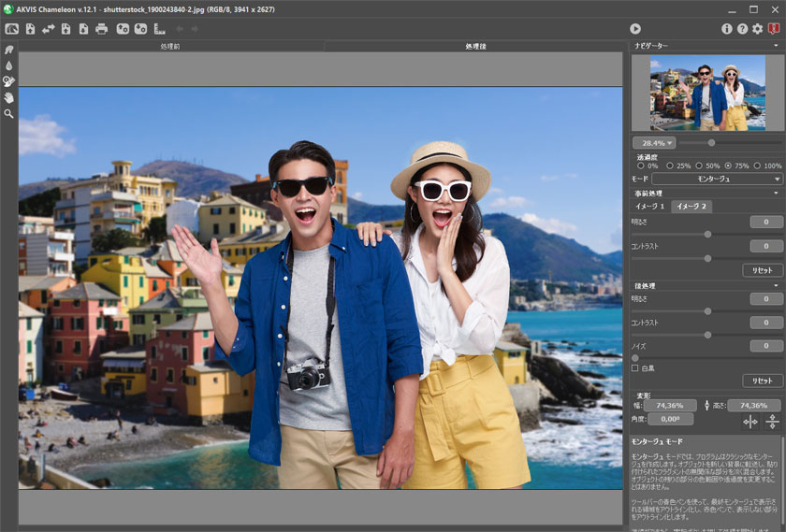This screenshot has width=786, height=532.
Task: Click the 幅 width field
Action: coord(670,405)
